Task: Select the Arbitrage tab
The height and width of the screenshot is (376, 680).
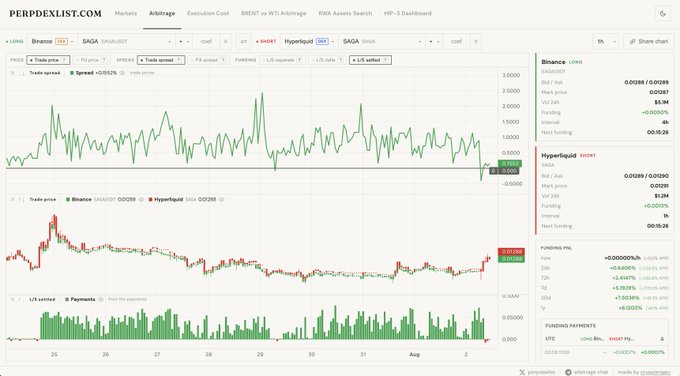Action: (162, 13)
